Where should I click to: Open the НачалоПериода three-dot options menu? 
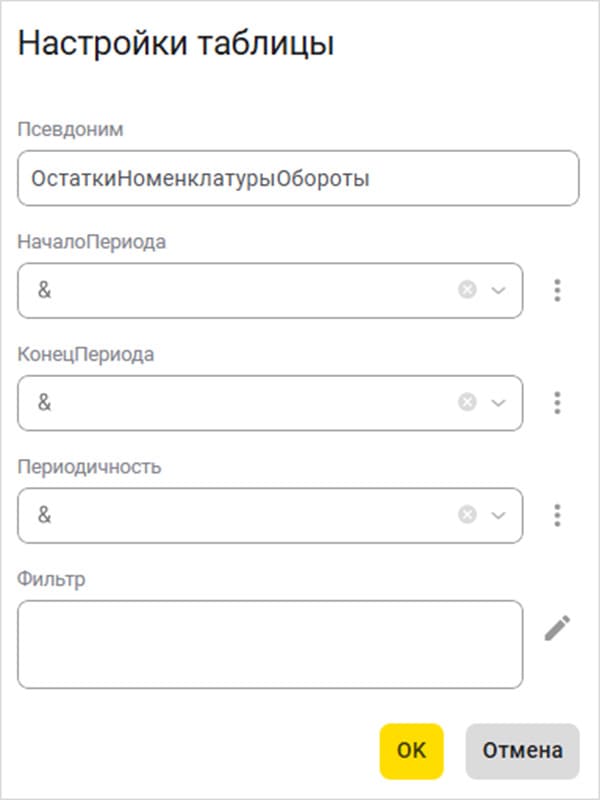(557, 290)
